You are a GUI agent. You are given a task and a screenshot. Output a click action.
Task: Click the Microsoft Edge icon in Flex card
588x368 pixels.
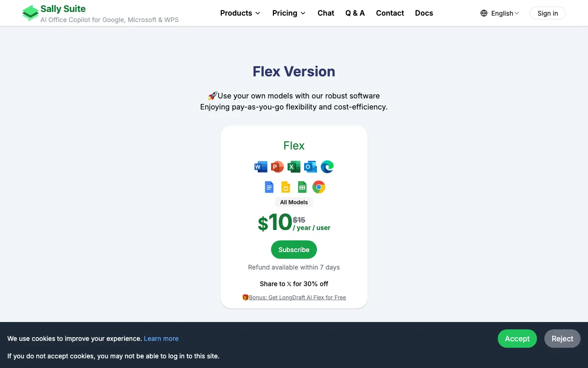click(x=327, y=167)
